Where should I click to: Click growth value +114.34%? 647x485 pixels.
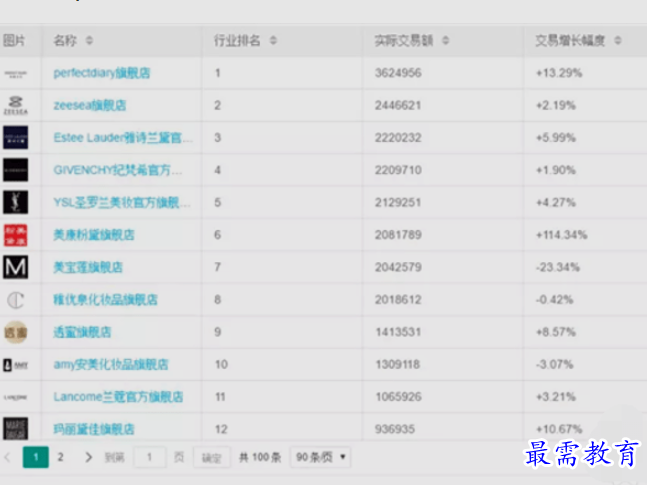[x=561, y=235]
